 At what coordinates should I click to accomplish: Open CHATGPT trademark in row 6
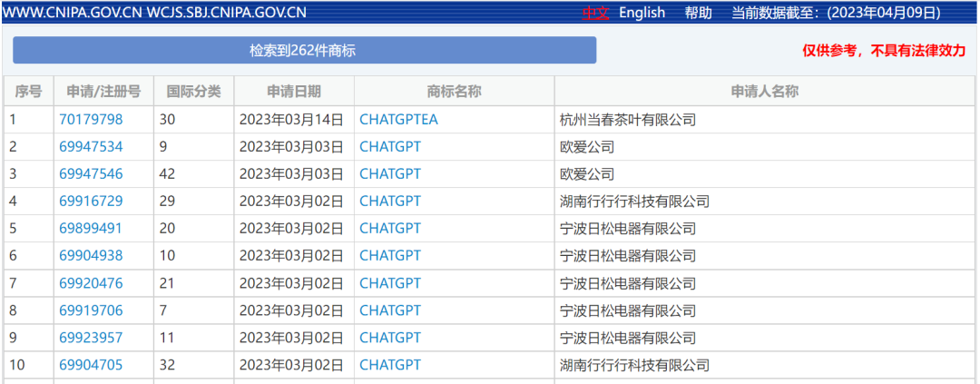[x=390, y=256]
